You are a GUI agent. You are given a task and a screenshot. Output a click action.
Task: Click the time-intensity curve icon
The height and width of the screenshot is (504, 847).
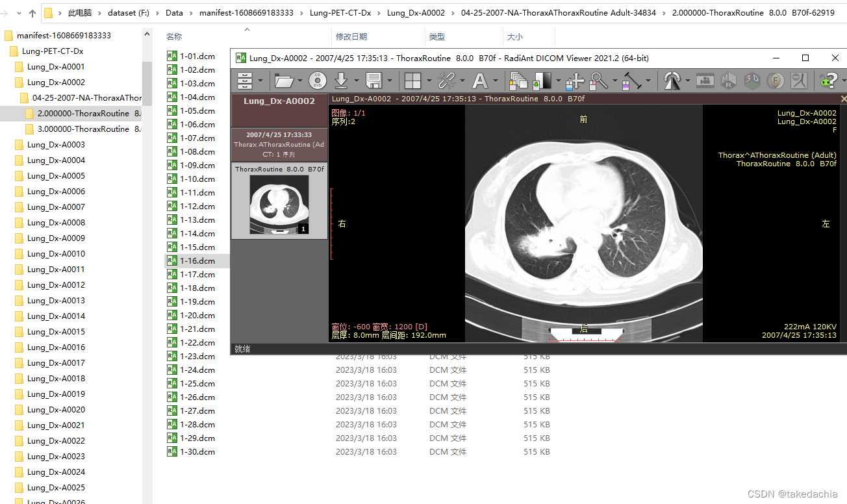[799, 81]
